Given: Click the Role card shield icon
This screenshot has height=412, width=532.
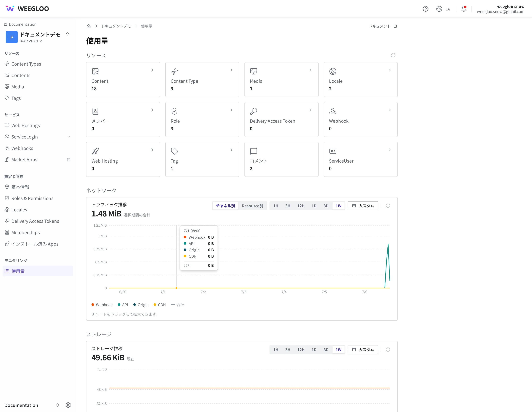Looking at the screenshot, I should pos(174,111).
